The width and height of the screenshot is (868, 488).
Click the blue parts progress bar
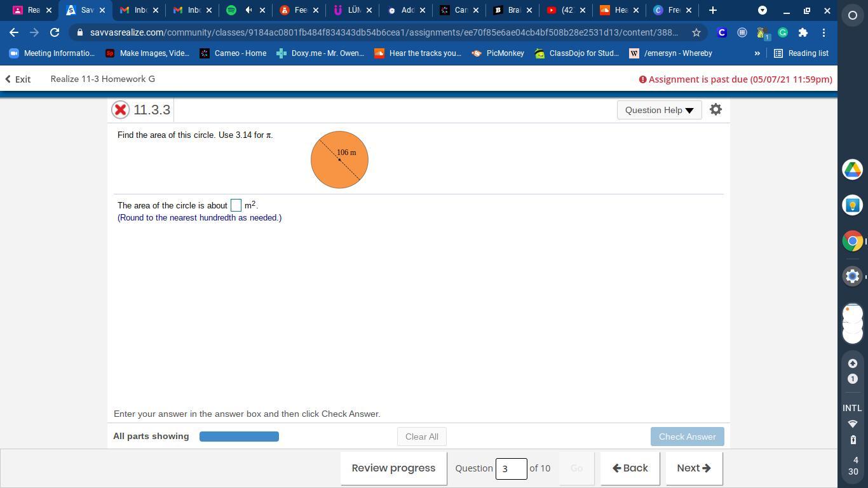coord(239,437)
